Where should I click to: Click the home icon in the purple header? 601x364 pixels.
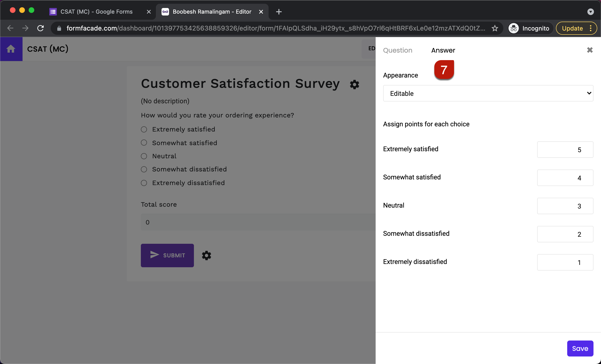point(11,49)
